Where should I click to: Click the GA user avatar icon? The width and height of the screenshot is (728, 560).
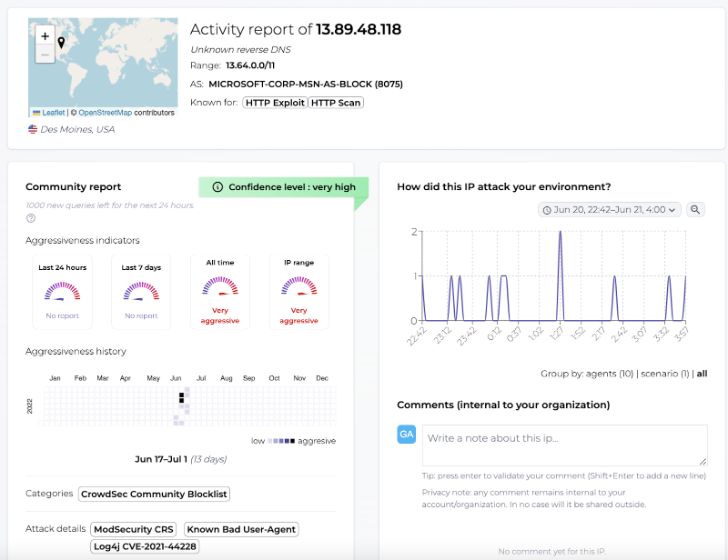point(407,434)
